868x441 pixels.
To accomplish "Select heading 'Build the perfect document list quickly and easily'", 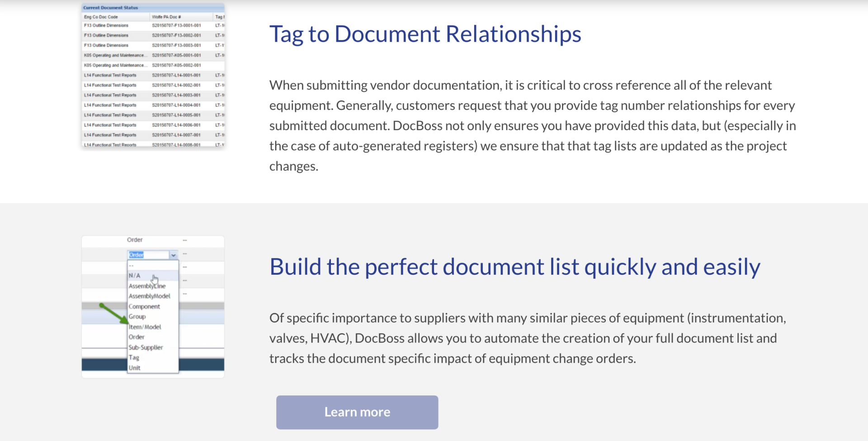I will click(x=515, y=267).
